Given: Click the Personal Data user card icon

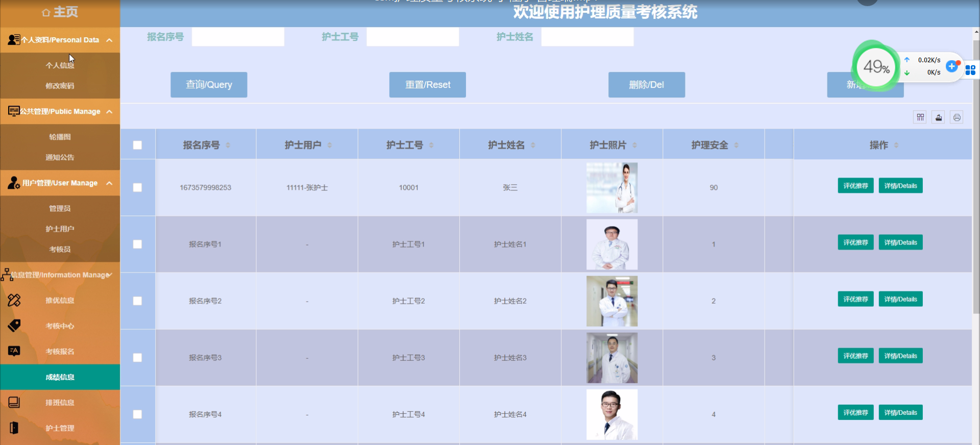Looking at the screenshot, I should pos(14,39).
